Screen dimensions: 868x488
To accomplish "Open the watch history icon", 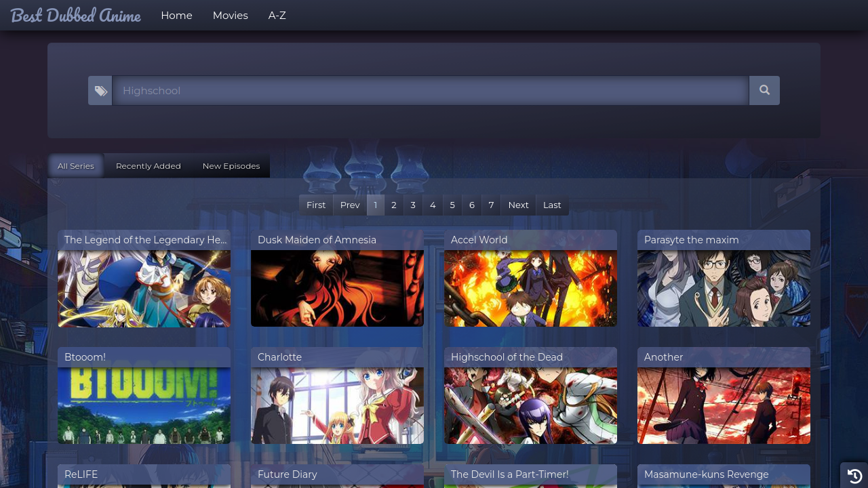I will point(854,476).
